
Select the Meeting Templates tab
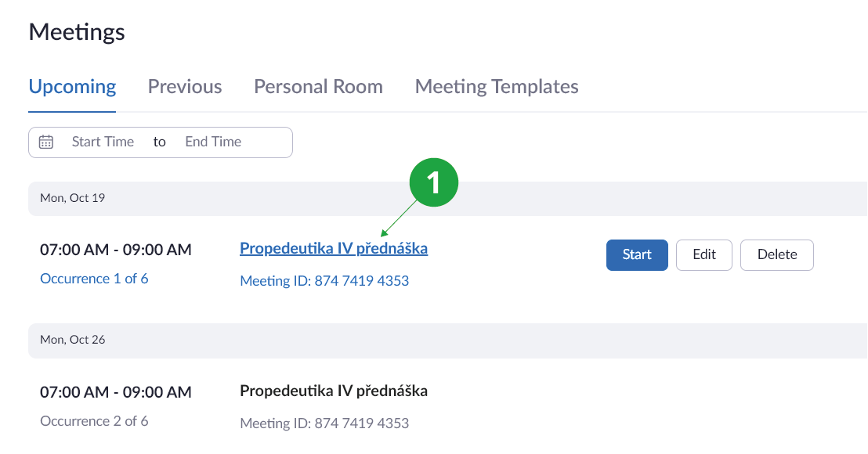(x=497, y=87)
